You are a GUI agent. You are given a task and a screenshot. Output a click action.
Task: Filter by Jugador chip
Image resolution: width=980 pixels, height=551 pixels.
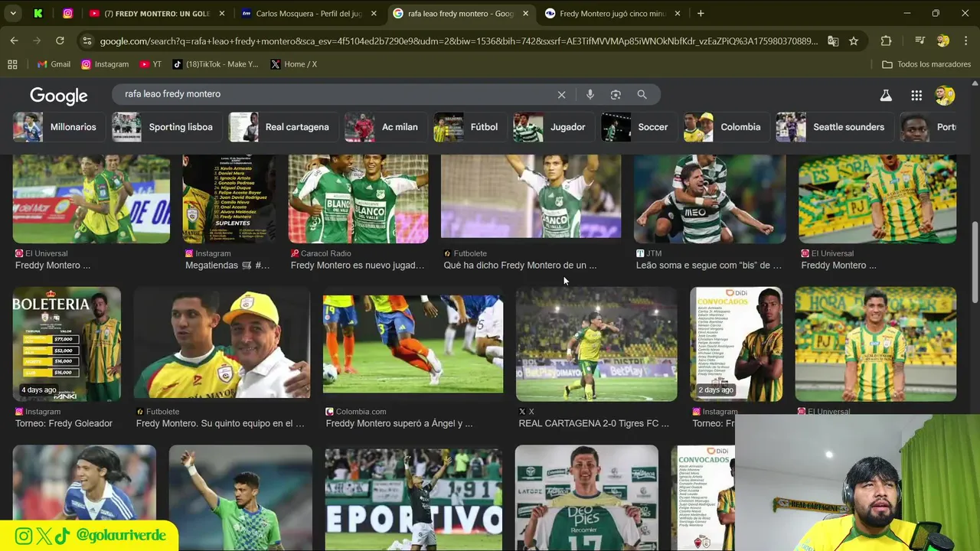coord(554,127)
